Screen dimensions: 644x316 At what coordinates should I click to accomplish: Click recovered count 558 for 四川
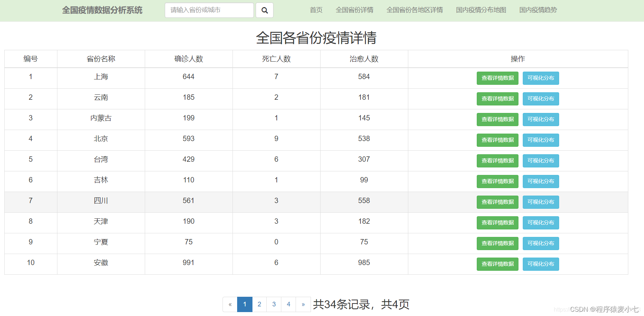click(x=364, y=201)
